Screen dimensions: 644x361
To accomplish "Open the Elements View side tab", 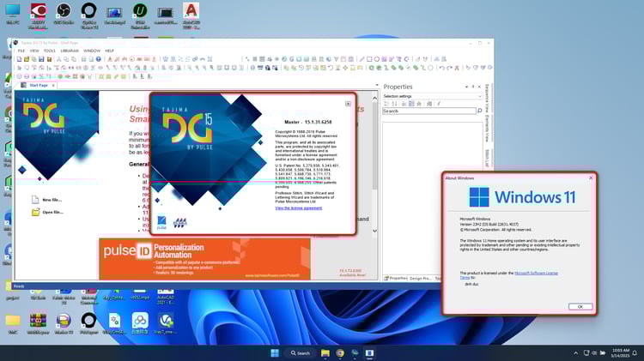I will point(487,129).
